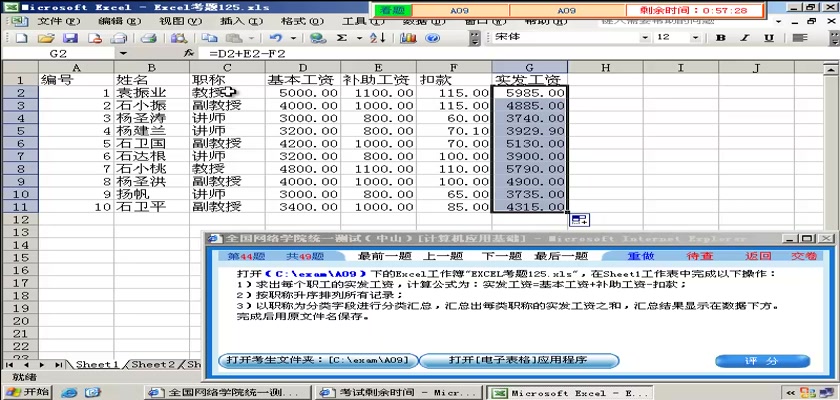The width and height of the screenshot is (840, 400).
Task: Click the 交卷 button
Action: tap(804, 256)
